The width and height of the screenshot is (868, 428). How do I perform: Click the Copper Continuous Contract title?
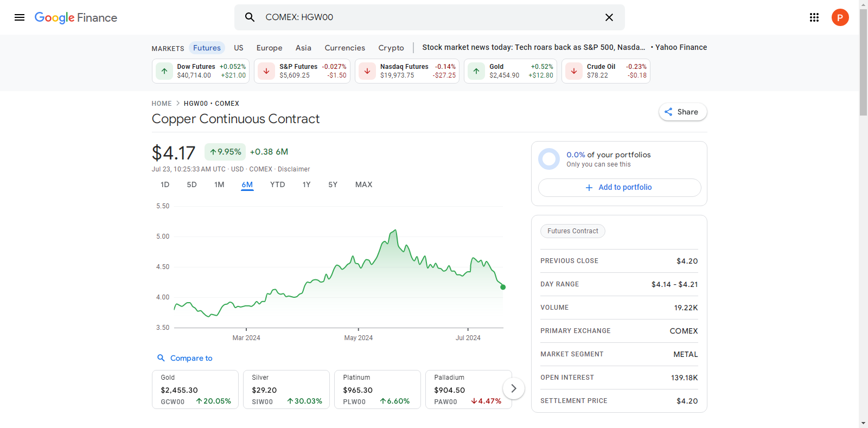tap(235, 119)
